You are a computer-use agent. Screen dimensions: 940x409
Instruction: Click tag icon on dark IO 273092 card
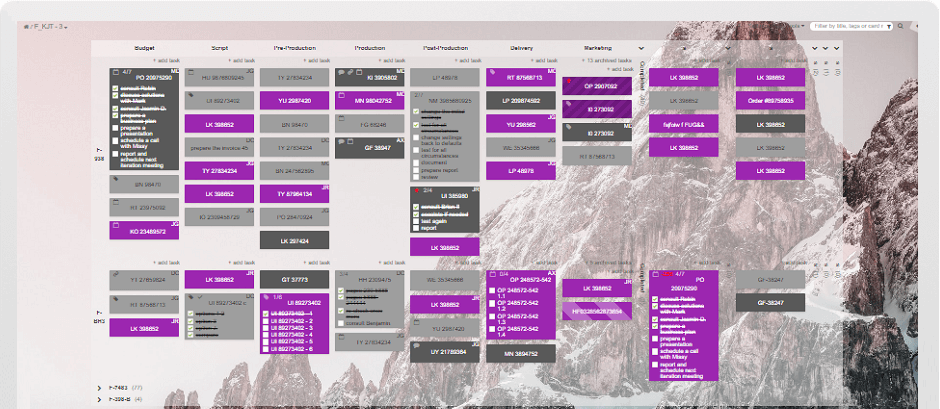pyautogui.click(x=568, y=127)
